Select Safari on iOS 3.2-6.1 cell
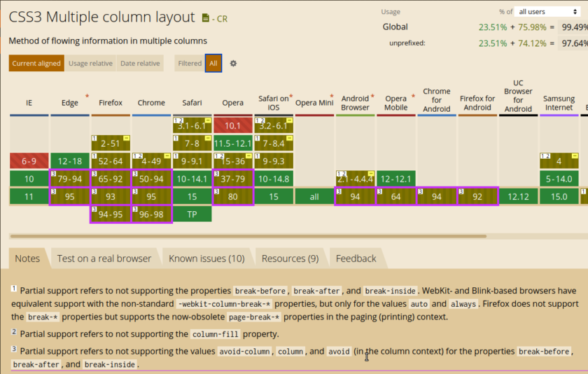 coord(274,125)
